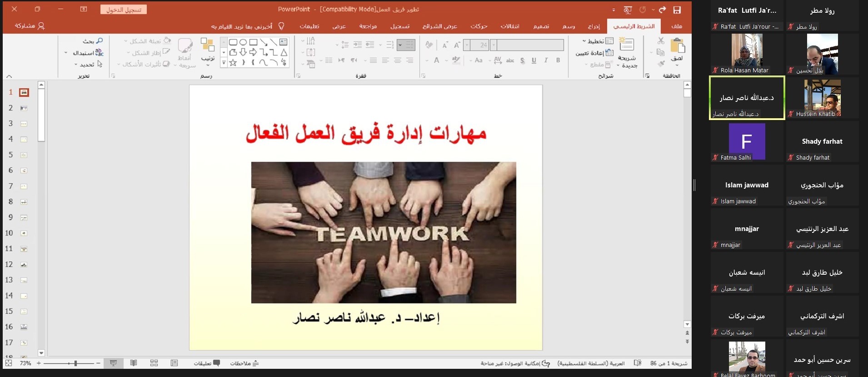Click the Sign in (تسجيل الدخول) button
The width and height of the screenshot is (868, 377).
pos(124,10)
